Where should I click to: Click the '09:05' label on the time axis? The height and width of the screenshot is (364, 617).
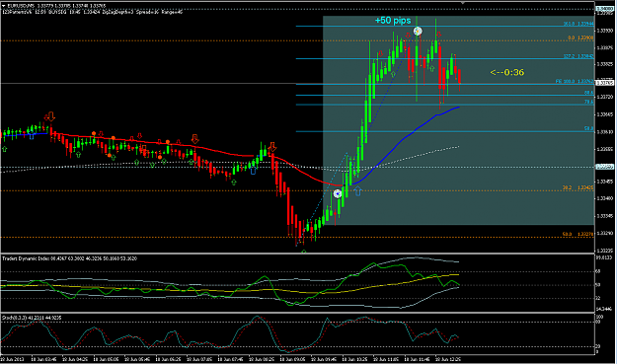tap(292, 359)
